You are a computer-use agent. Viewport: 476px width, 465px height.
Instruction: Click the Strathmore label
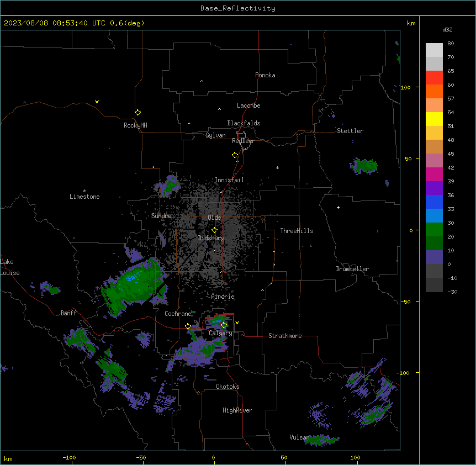click(285, 336)
